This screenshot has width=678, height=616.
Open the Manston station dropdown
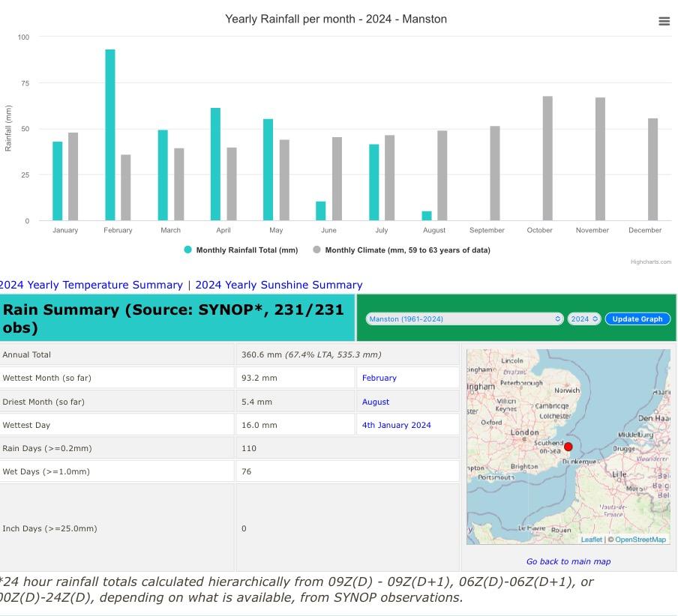[464, 318]
